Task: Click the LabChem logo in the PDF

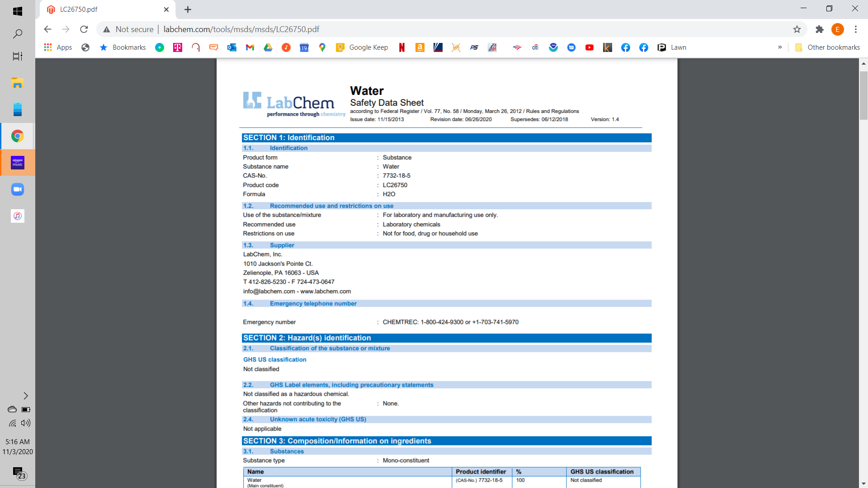Action: [x=294, y=104]
